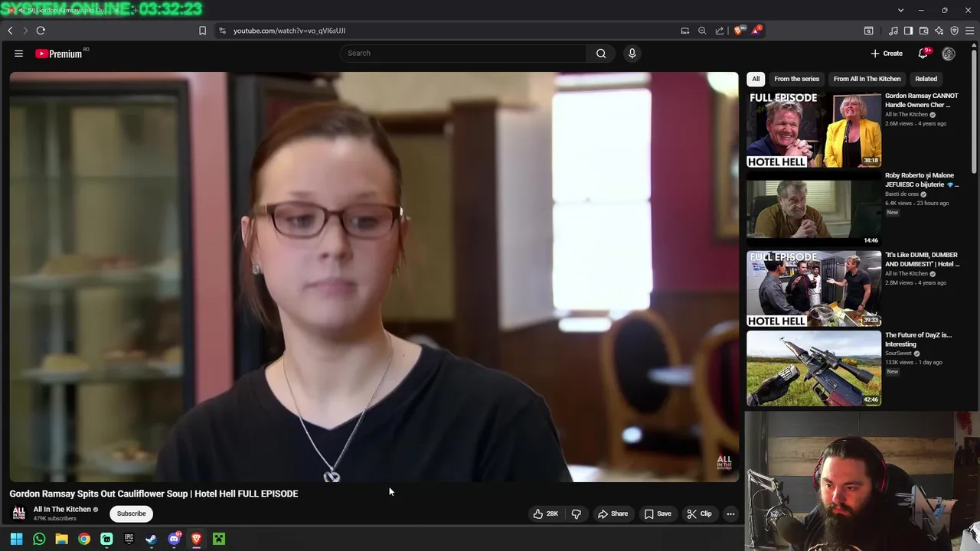Click the '479K subscribers' text
980x551 pixels.
pos(55,519)
